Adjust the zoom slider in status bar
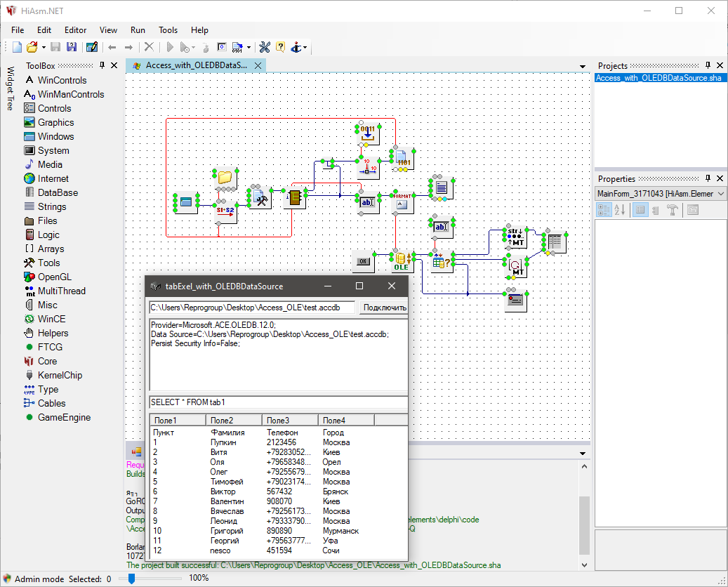Screen dimensions: 728x587 pos(131,578)
